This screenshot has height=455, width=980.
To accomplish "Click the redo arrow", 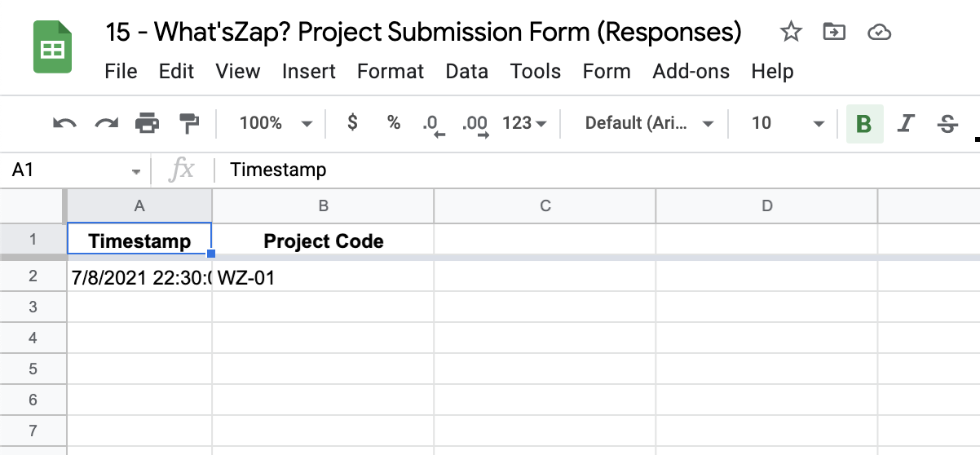I will pos(106,124).
